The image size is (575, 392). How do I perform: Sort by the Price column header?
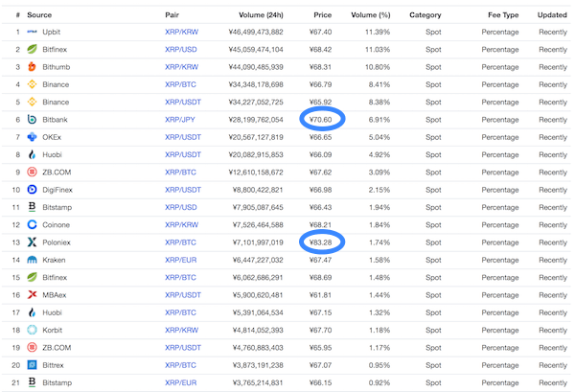[x=322, y=15]
